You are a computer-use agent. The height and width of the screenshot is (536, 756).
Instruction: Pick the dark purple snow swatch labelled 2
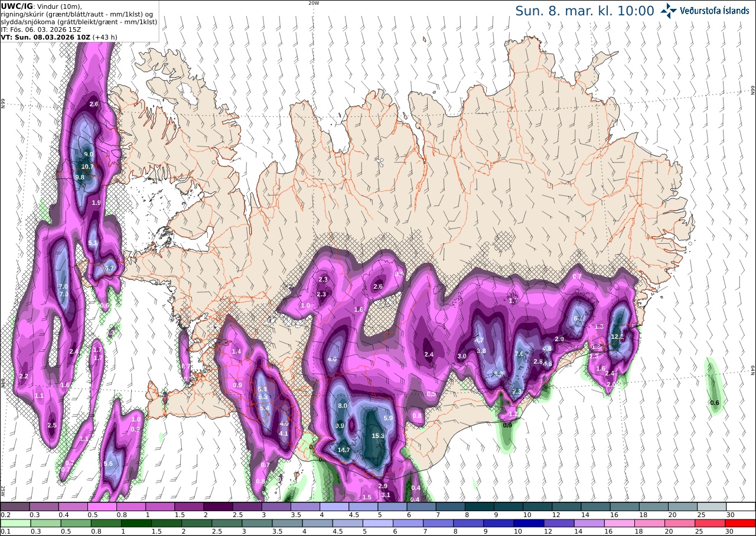[218, 506]
